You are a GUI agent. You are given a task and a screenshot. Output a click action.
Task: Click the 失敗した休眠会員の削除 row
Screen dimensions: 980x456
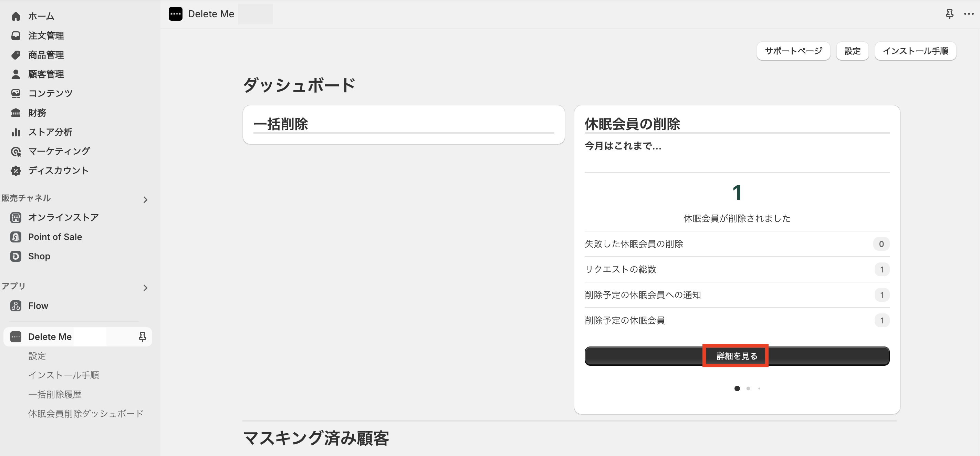click(x=737, y=244)
